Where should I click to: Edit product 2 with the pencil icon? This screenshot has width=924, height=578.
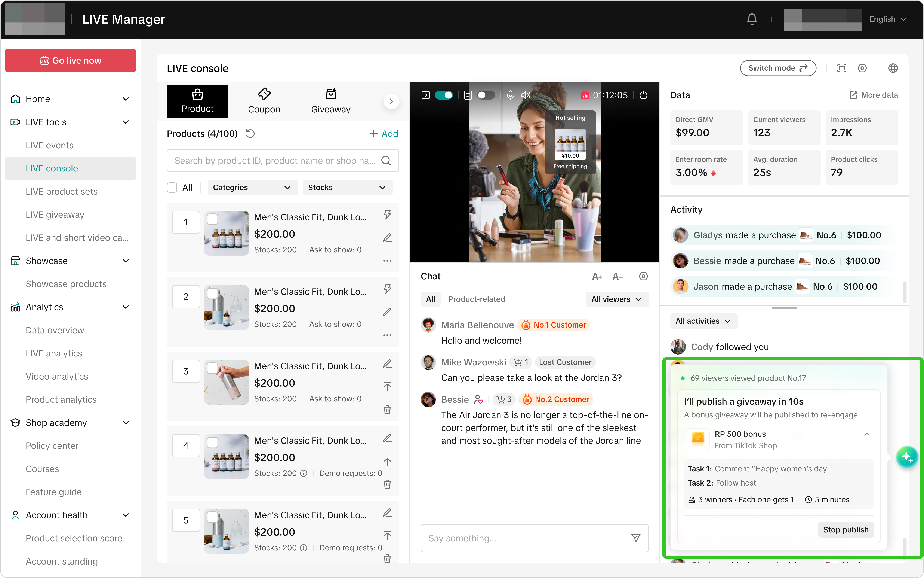387,312
